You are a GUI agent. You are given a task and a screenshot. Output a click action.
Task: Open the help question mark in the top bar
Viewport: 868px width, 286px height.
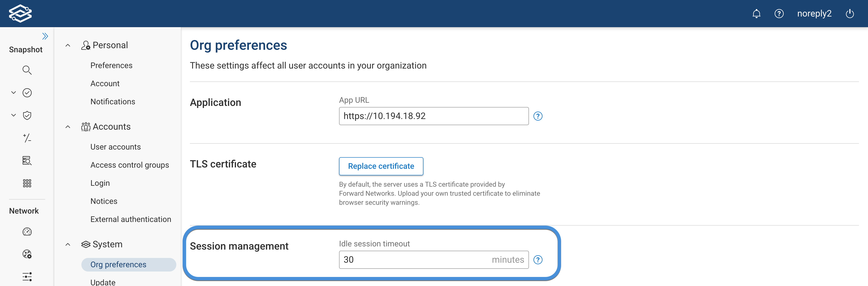779,14
